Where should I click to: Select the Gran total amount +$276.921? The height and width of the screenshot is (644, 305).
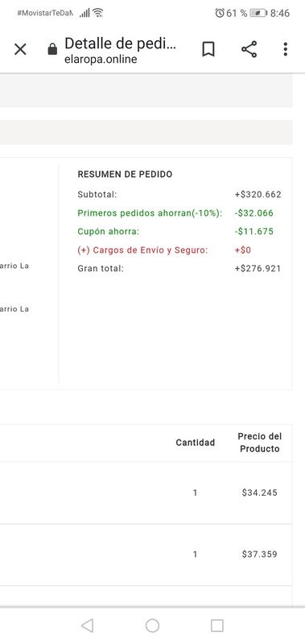coord(258,269)
